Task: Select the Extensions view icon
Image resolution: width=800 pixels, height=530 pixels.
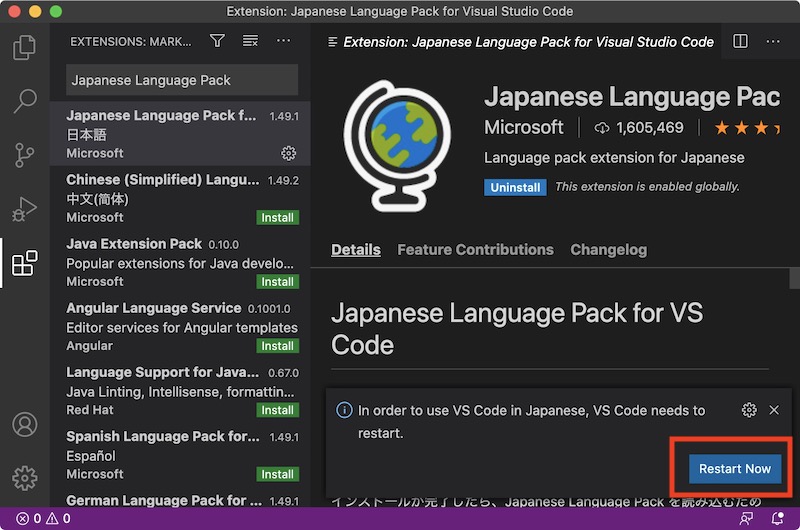Action: (x=24, y=263)
